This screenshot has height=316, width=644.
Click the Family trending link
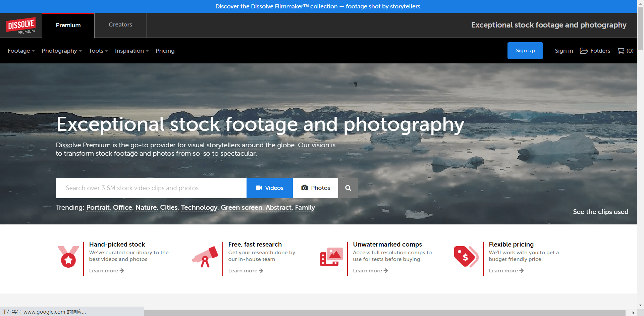click(x=305, y=207)
